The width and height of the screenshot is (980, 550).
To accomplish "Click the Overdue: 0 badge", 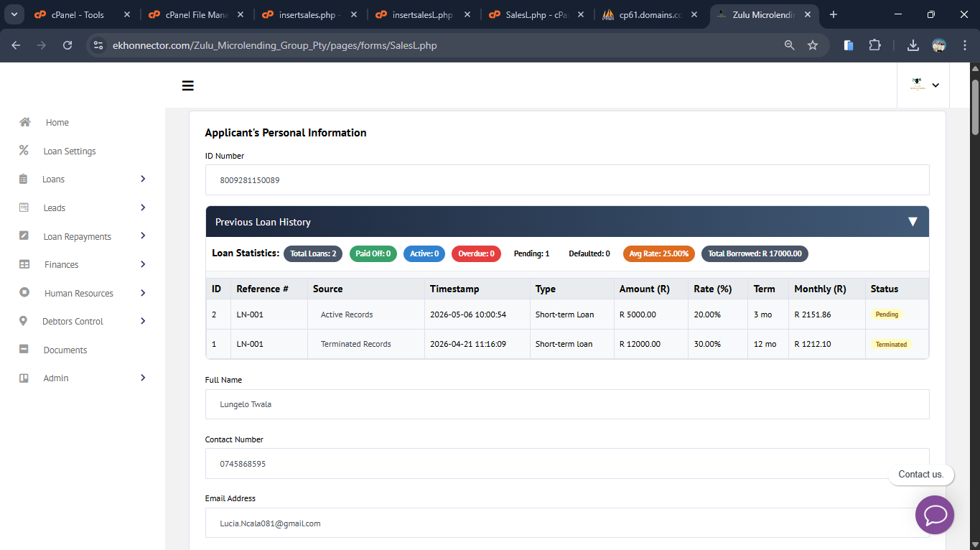I will click(x=477, y=253).
